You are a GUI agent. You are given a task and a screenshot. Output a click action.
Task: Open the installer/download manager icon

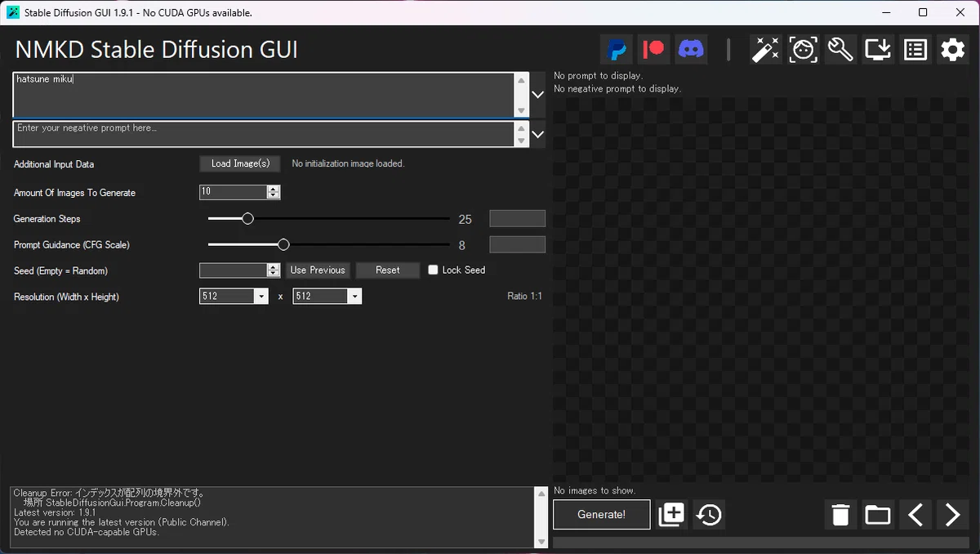878,50
